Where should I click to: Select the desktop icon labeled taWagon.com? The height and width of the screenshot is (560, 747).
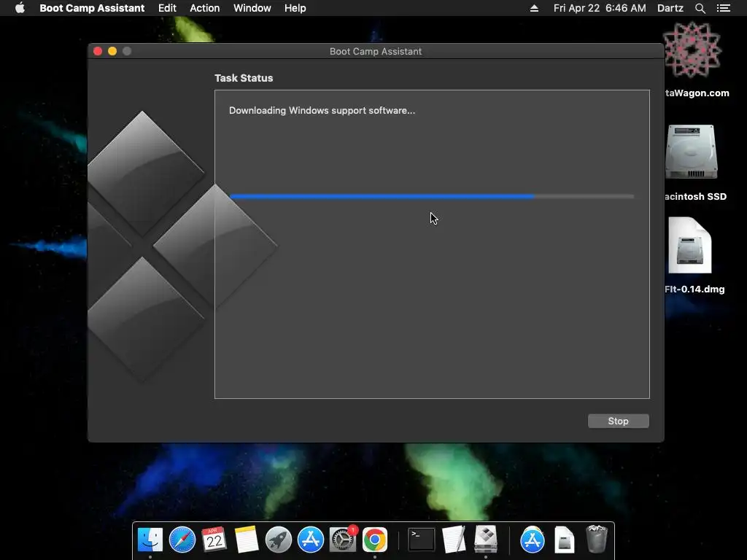point(692,49)
